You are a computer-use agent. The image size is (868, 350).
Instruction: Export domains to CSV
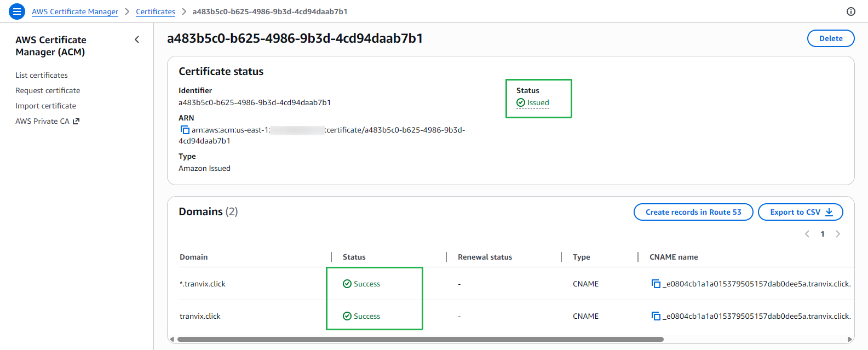801,212
